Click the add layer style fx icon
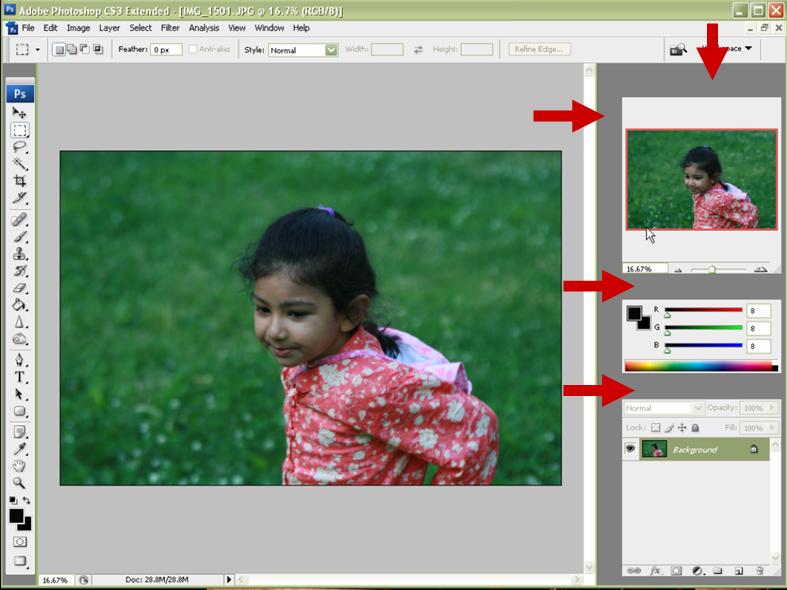Viewport: 787px width, 590px height. click(x=656, y=571)
